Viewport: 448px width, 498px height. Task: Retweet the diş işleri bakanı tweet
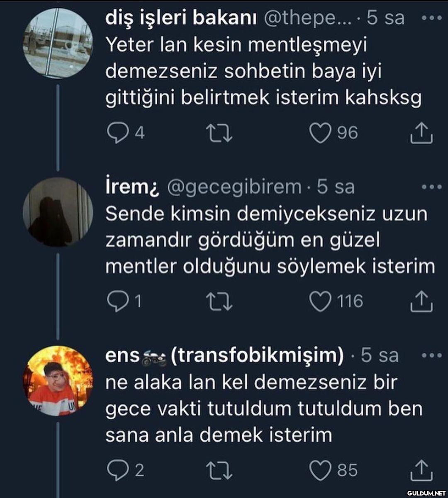[x=219, y=133]
